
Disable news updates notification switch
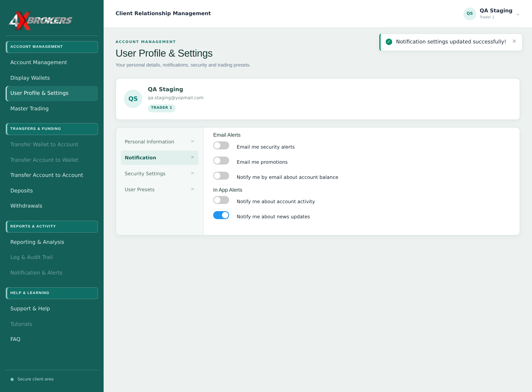click(221, 215)
